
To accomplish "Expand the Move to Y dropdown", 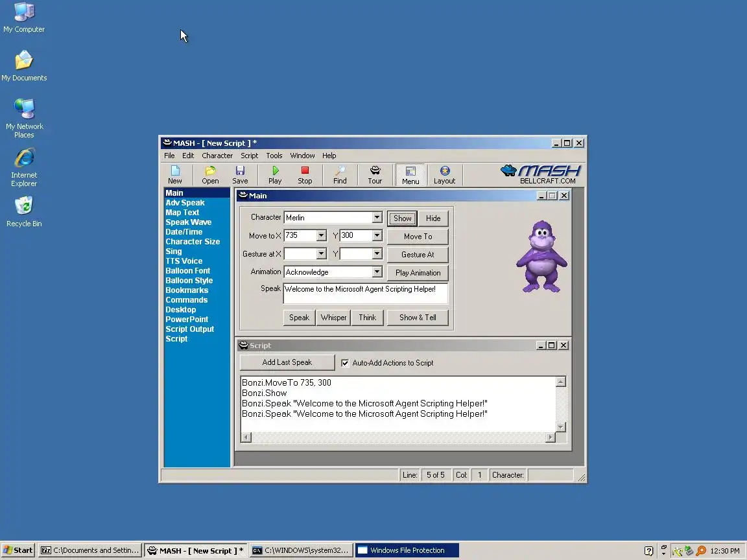I will click(x=377, y=236).
